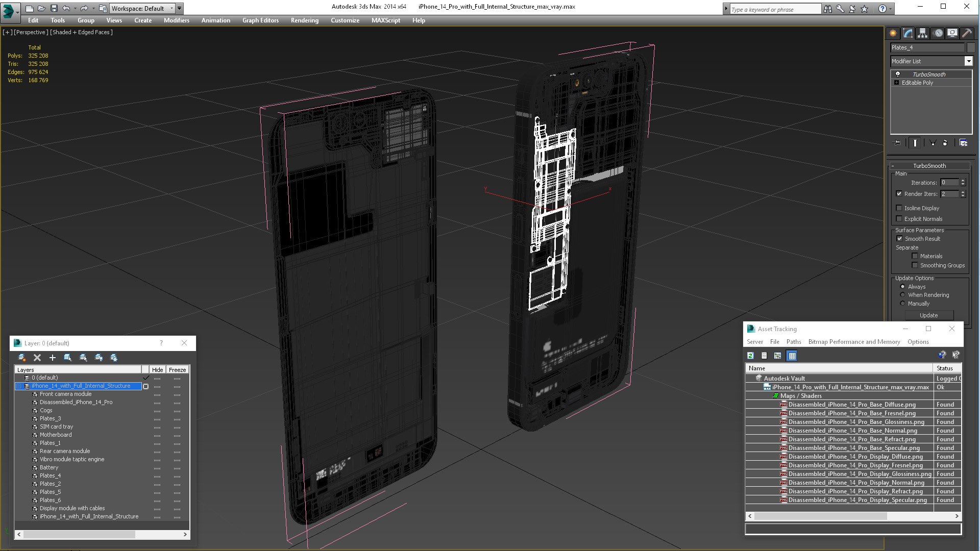The height and width of the screenshot is (551, 980).
Task: Create a new scene file
Action: [x=29, y=8]
